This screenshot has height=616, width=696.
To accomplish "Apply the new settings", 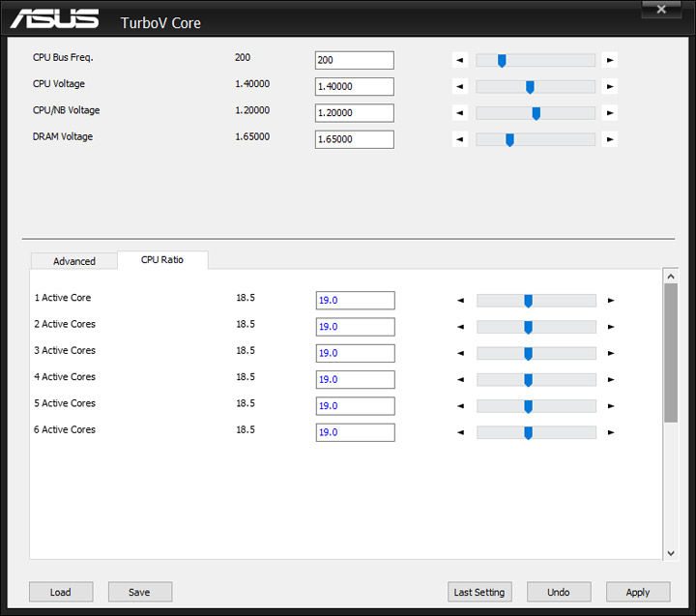I will coord(638,592).
